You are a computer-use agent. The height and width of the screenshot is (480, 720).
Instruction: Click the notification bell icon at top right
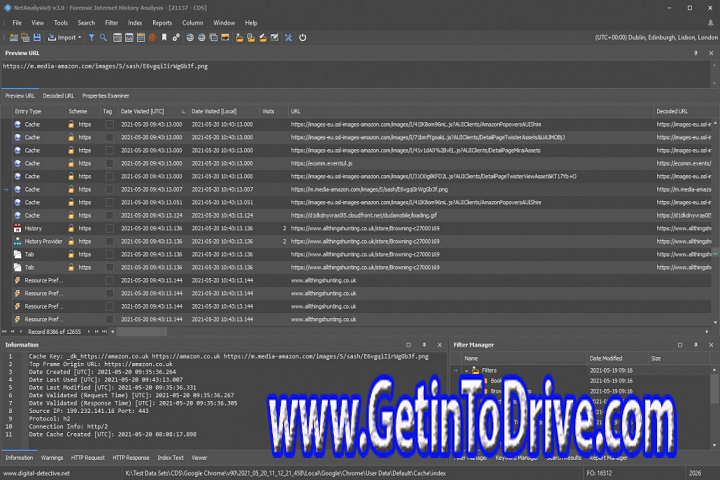(710, 23)
